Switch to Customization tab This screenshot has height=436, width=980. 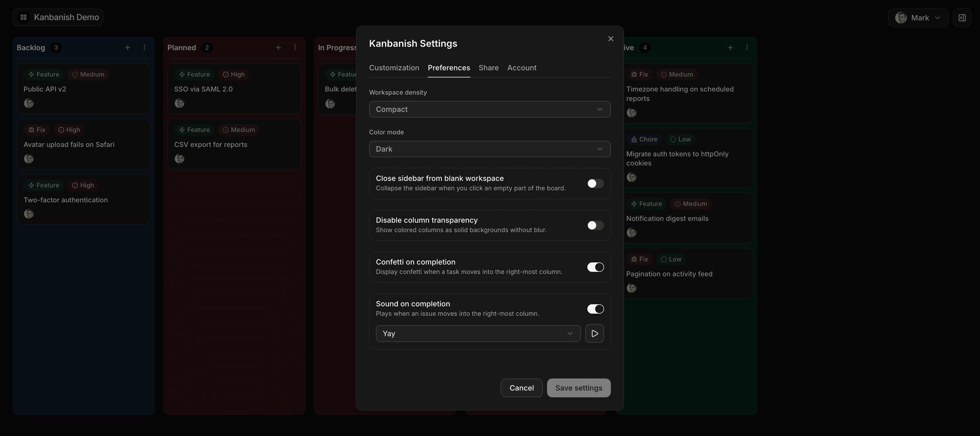[x=394, y=68]
